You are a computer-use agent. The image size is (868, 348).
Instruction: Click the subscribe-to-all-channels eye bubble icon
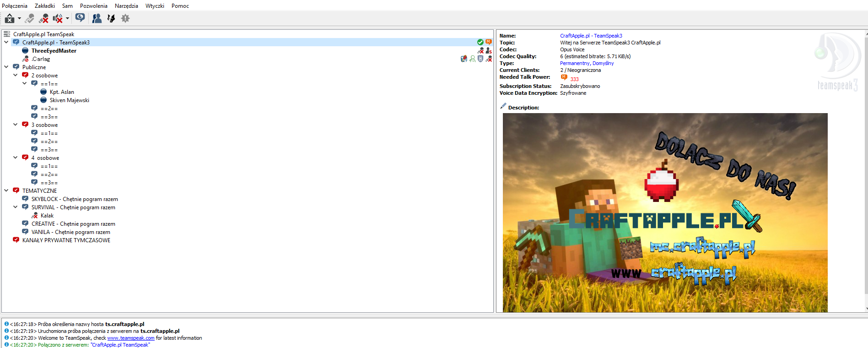click(80, 18)
